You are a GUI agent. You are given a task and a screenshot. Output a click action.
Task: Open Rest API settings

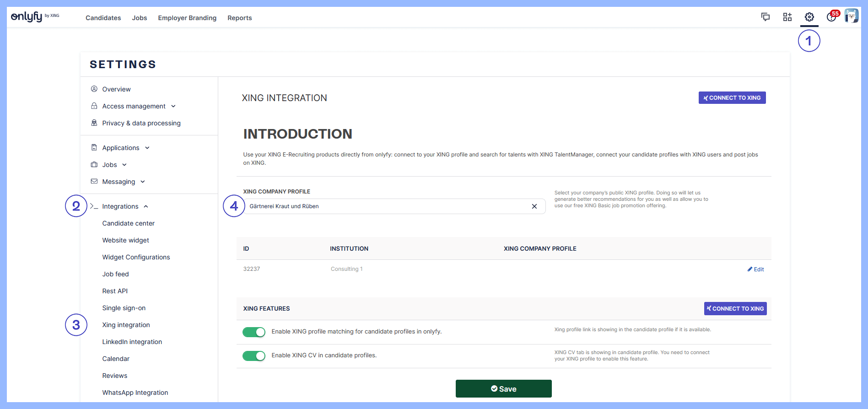pos(115,291)
